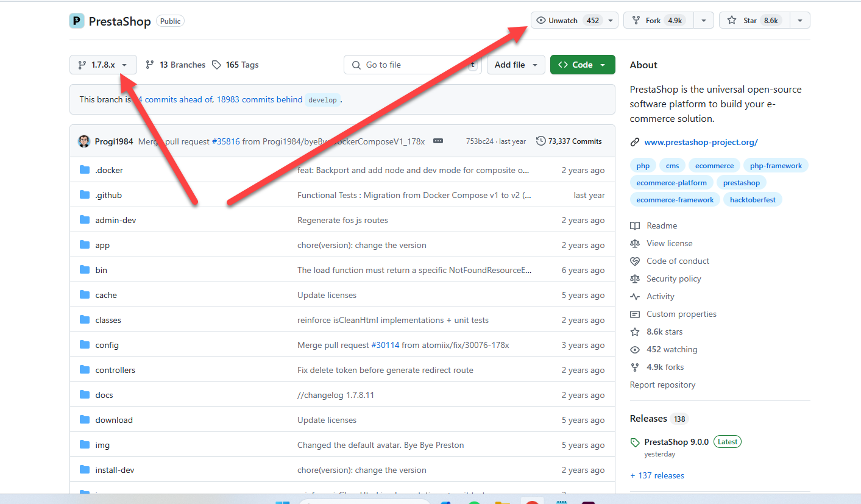
Task: Click the Go to file search field
Action: point(413,65)
